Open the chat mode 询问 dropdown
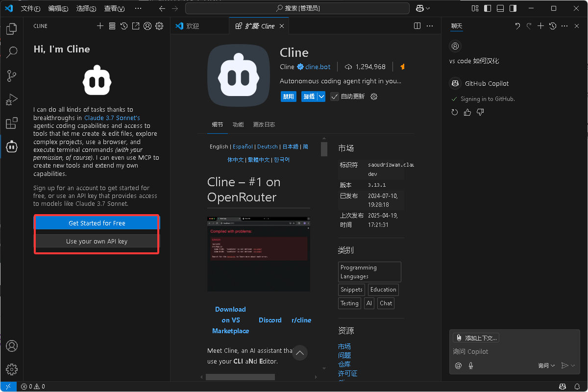Screen dimensions: 588x392 [x=546, y=365]
